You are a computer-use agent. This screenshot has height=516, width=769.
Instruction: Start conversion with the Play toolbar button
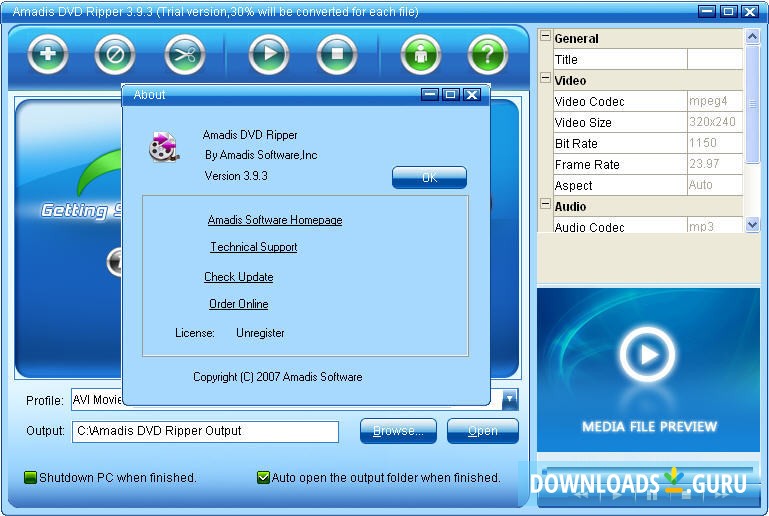point(269,54)
